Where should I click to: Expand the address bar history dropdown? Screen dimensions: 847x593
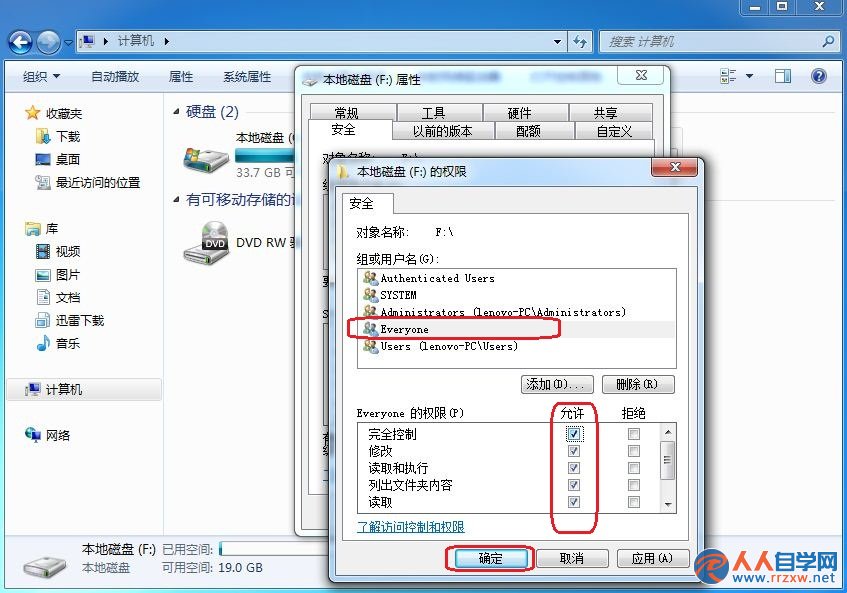[557, 42]
